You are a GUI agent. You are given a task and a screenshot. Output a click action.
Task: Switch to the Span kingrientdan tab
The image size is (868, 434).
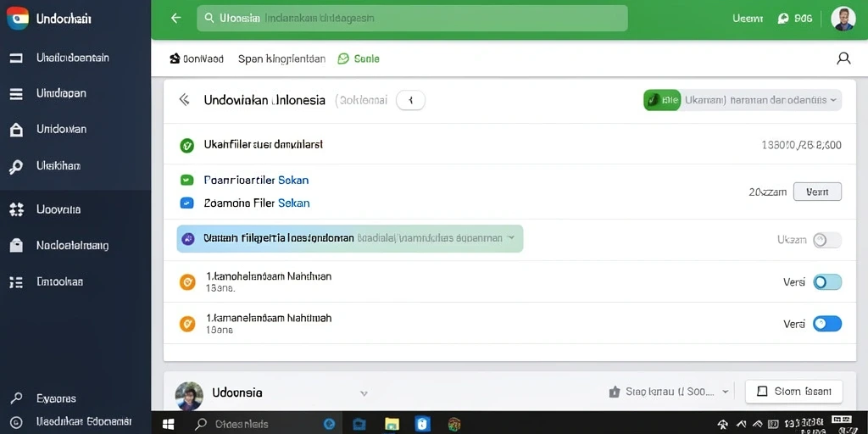pyautogui.click(x=281, y=58)
